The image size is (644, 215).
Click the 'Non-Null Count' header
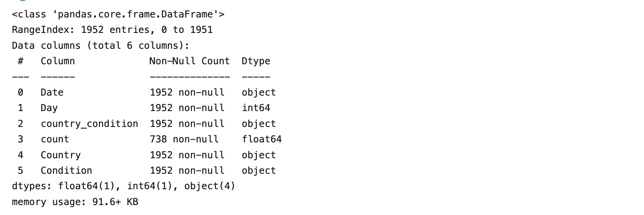tap(189, 61)
